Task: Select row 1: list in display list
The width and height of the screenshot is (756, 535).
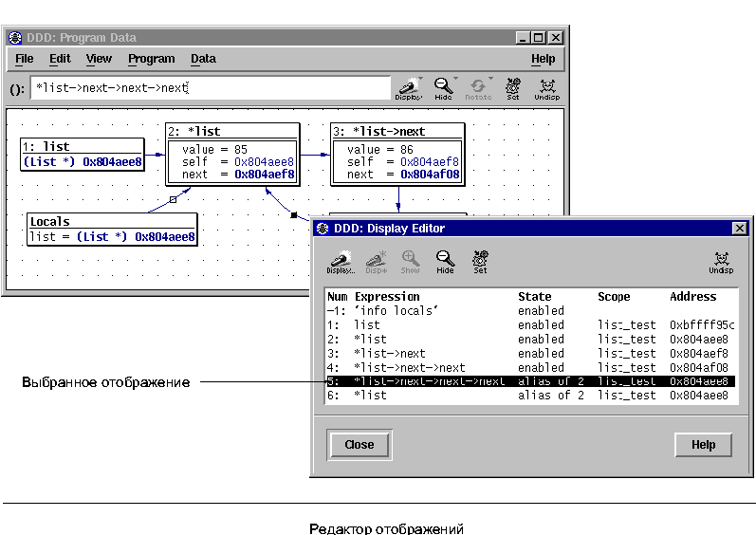Action: (530, 324)
